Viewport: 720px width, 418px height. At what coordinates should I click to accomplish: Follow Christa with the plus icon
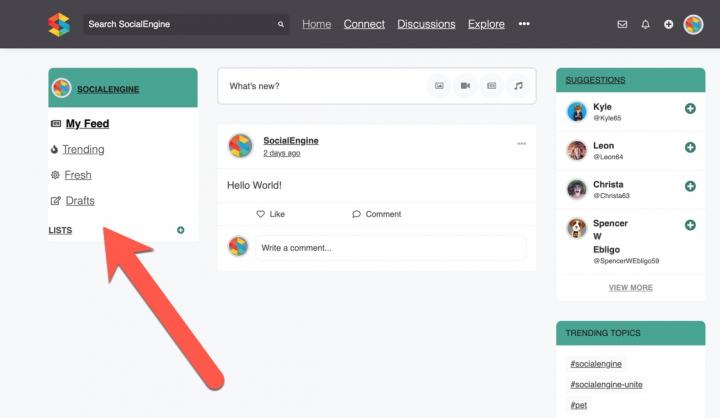690,186
